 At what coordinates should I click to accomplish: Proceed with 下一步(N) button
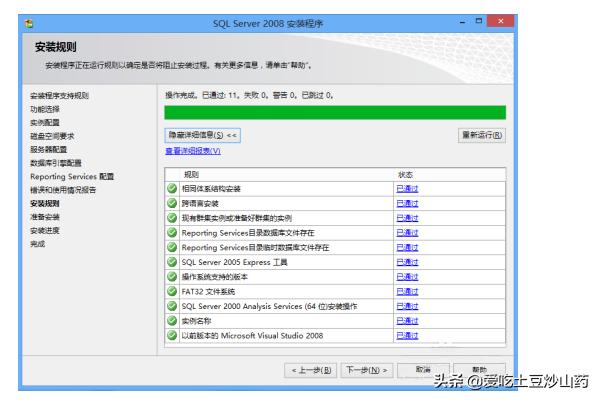(367, 370)
